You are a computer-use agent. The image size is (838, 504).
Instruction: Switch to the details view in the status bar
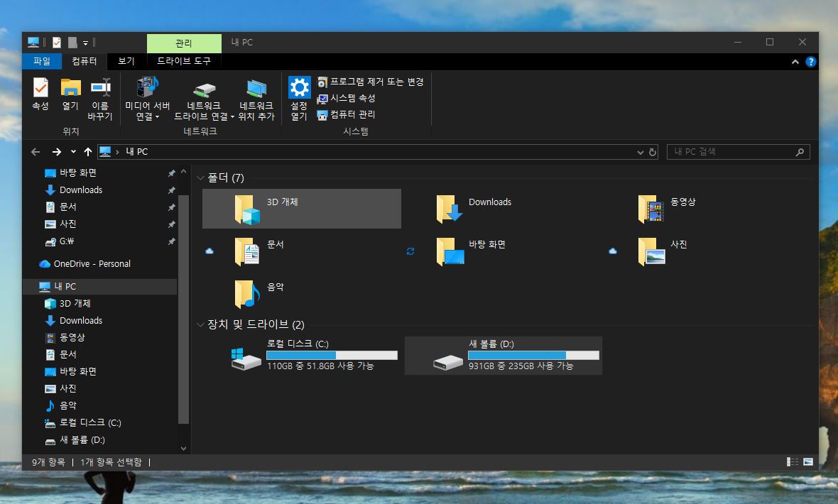[792, 462]
